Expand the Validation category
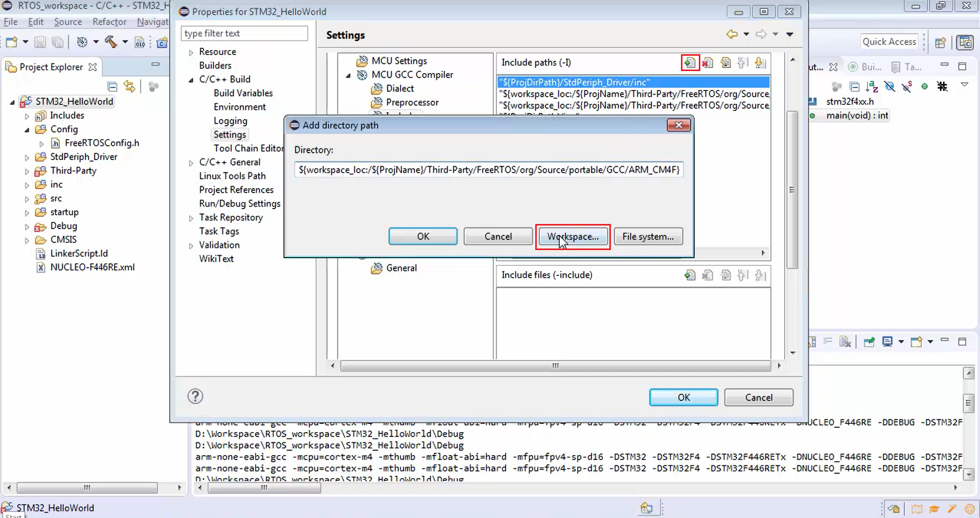 point(191,245)
